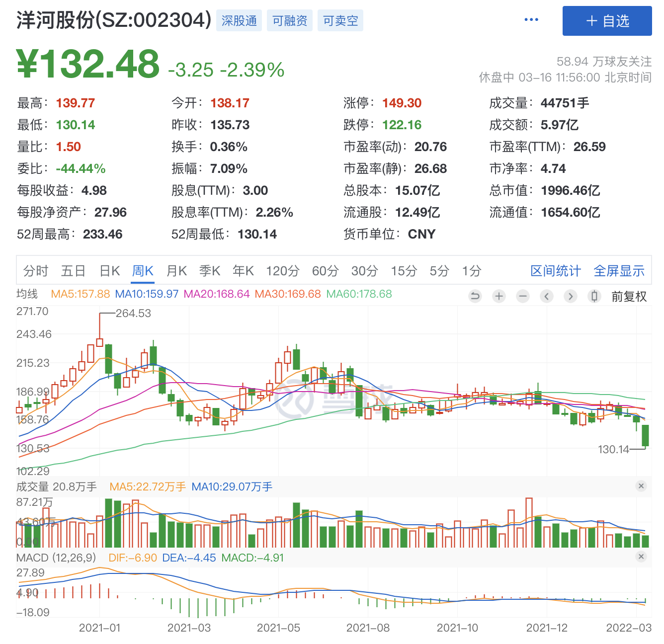Close the MACD indicator panel
The image size is (664, 644).
point(641,557)
